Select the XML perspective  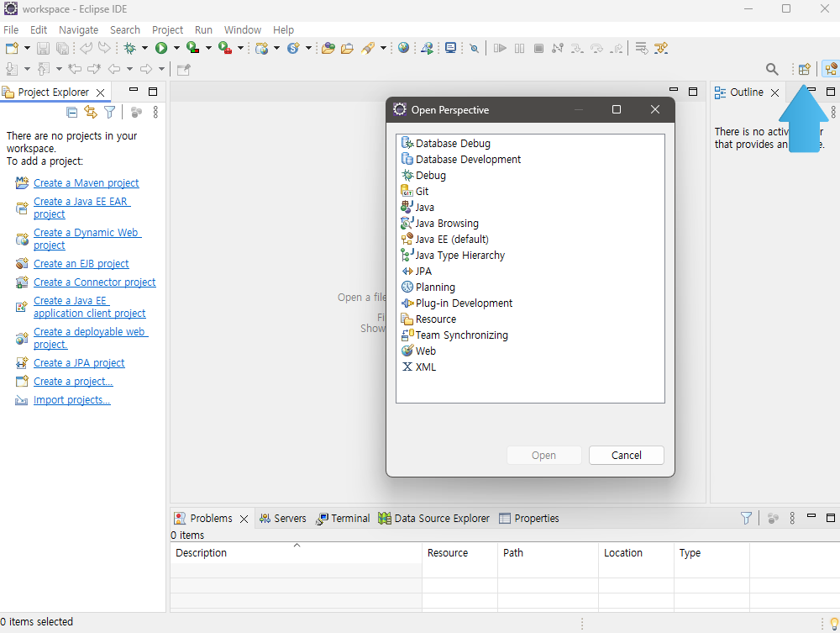coord(418,367)
